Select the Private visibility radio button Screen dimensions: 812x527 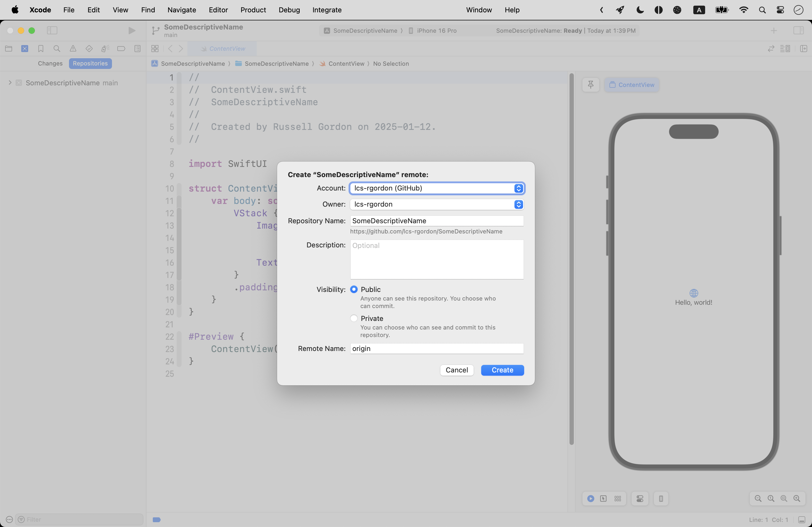[x=354, y=319]
